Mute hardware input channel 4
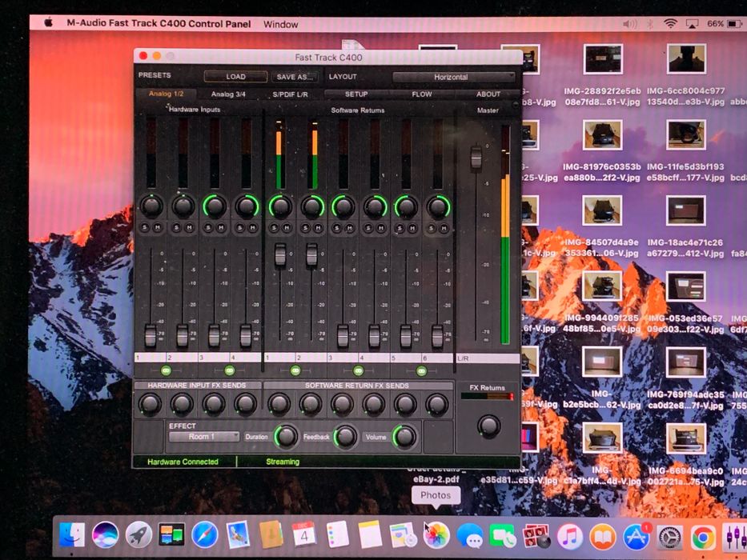 (252, 228)
